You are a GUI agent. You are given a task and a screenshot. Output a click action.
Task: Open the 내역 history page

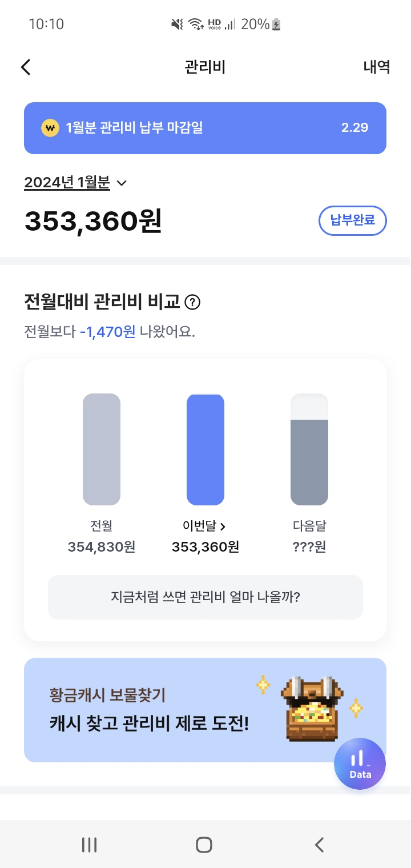pyautogui.click(x=376, y=67)
